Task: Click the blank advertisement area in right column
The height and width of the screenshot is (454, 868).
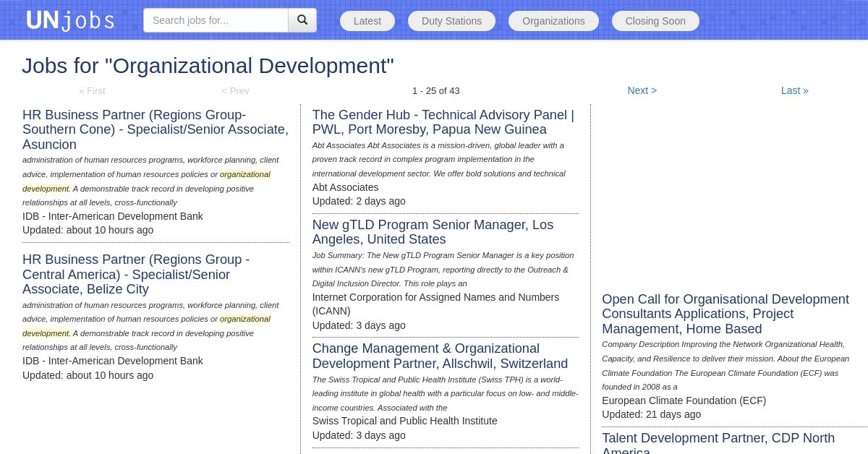Action: tap(729, 195)
